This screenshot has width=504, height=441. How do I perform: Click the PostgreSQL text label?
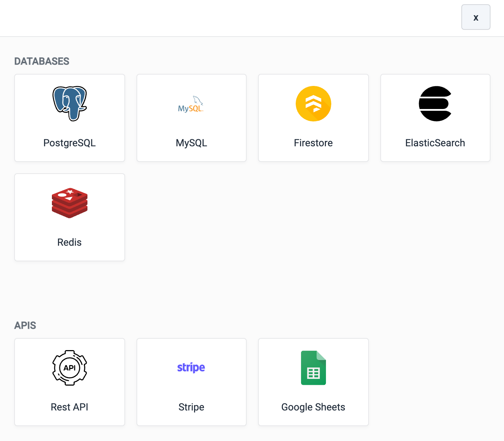click(x=70, y=143)
